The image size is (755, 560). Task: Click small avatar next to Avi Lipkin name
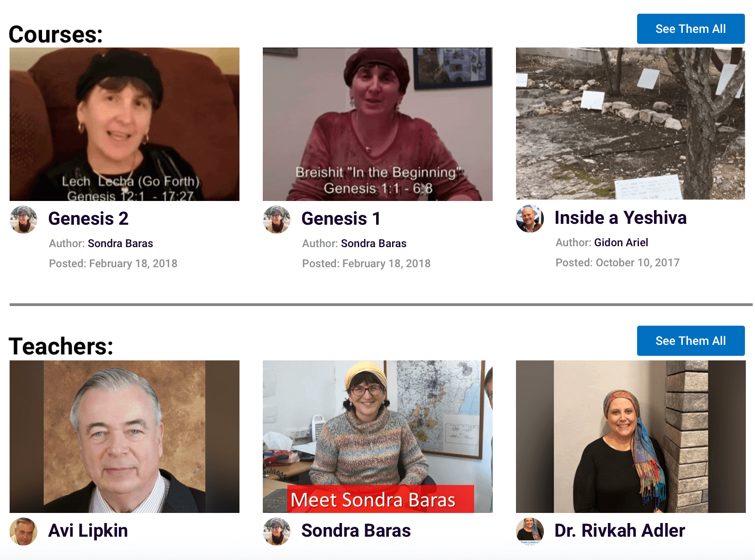pos(23,531)
